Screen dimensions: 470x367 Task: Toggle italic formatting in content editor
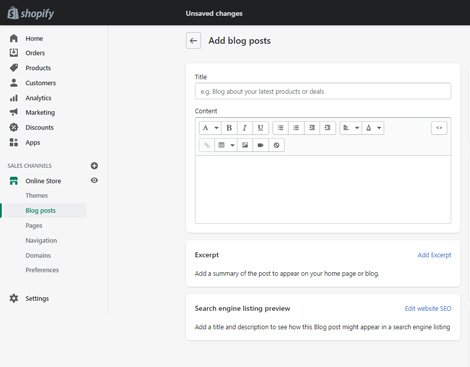pyautogui.click(x=245, y=128)
